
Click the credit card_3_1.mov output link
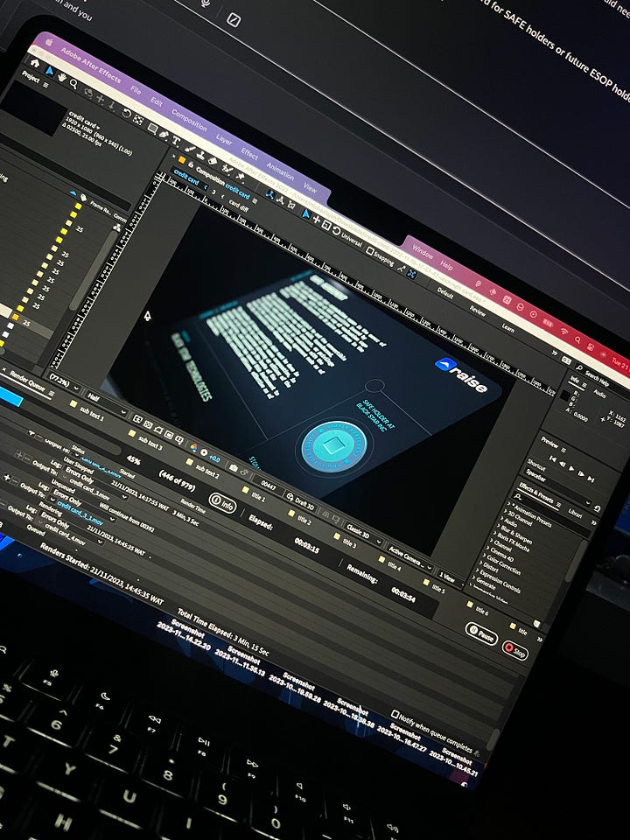tap(80, 514)
